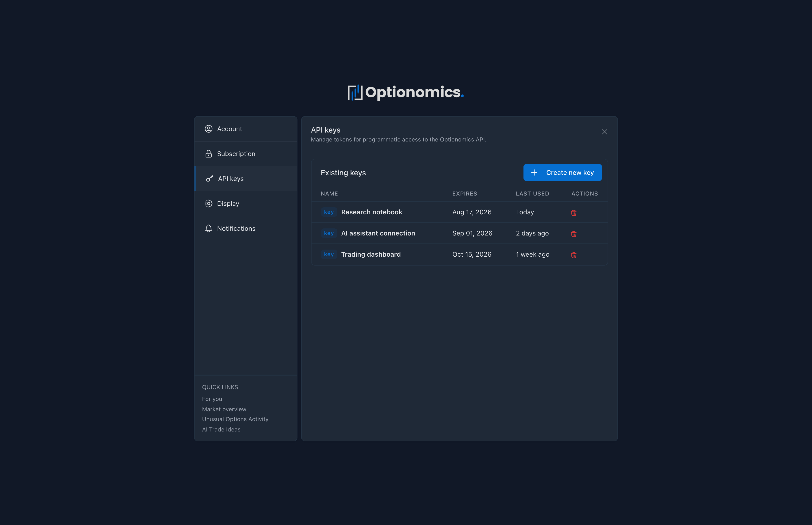Click the Trading dashboard key name

click(x=371, y=254)
